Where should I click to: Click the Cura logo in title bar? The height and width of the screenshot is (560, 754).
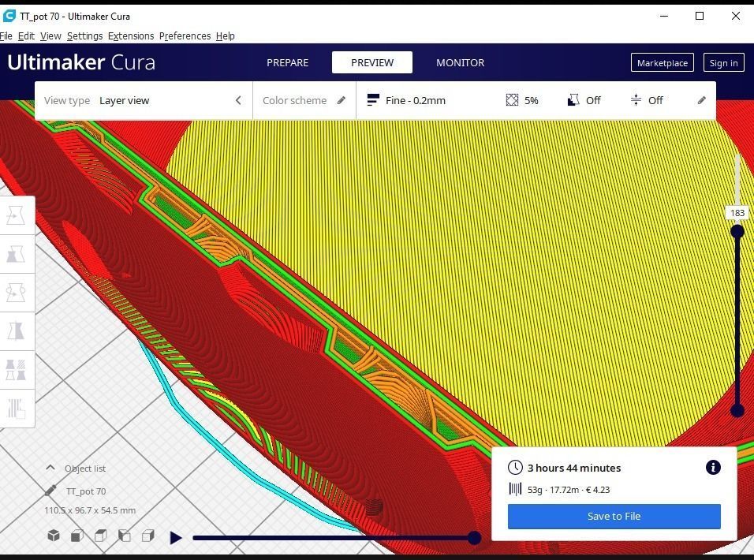tap(9, 16)
